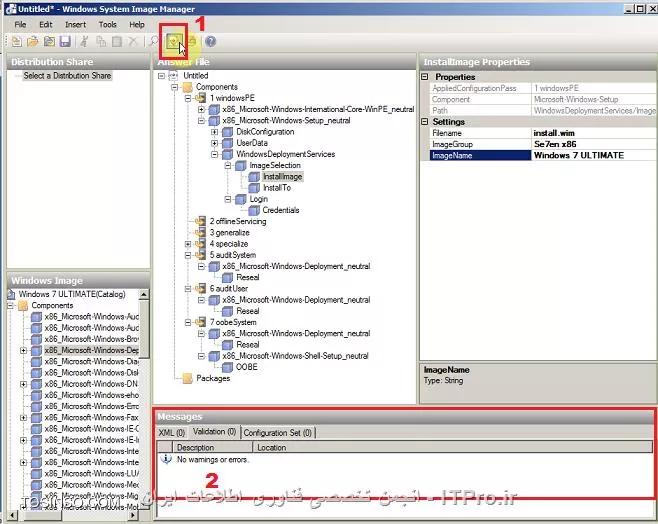Image resolution: width=658 pixels, height=524 pixels.
Task: Select Reseal under 5 auditSystem
Action: click(x=248, y=277)
